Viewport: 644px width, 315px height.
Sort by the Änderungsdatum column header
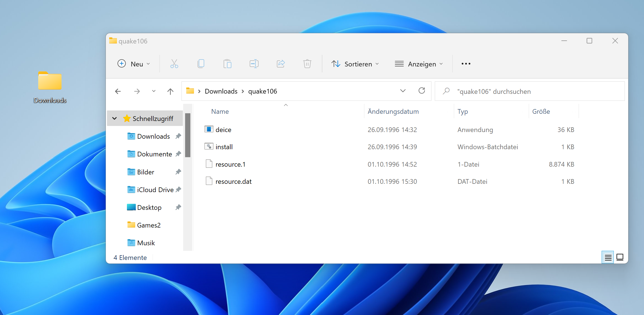point(393,112)
